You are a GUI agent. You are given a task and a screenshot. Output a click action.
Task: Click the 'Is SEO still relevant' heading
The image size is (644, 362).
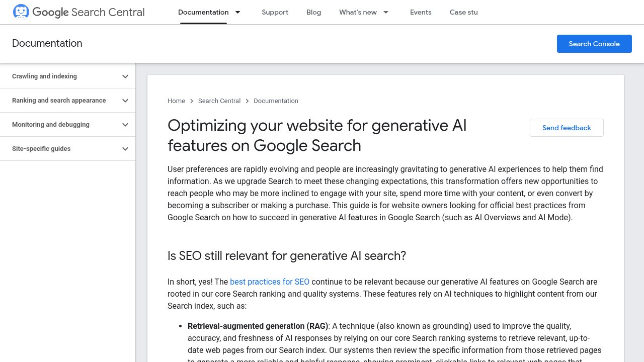pos(287,255)
